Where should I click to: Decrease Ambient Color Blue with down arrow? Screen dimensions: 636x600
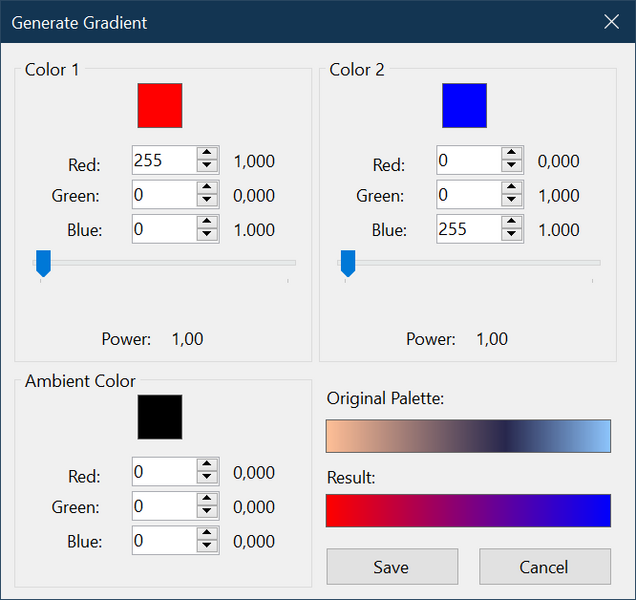[x=207, y=547]
